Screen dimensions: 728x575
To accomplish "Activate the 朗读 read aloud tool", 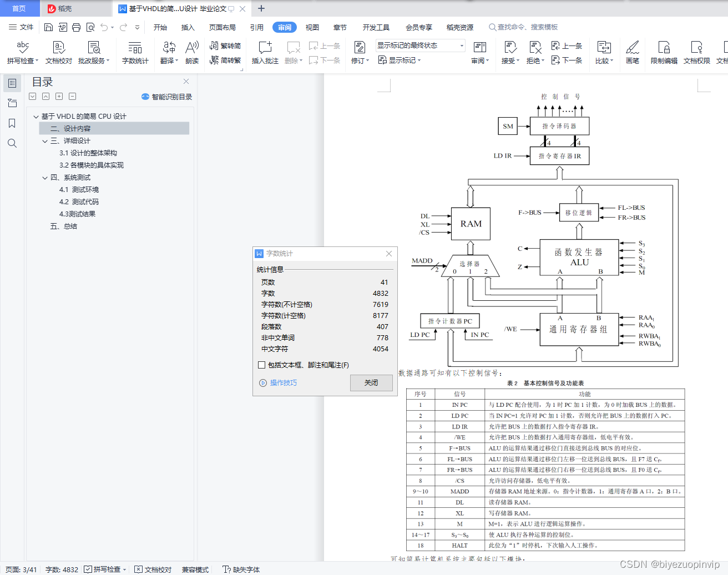I will point(191,52).
